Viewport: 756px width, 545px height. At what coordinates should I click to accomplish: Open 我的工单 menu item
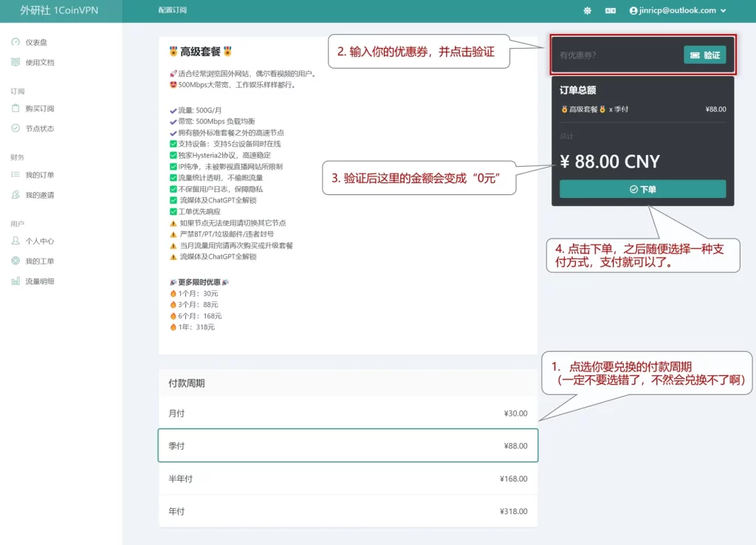click(40, 261)
